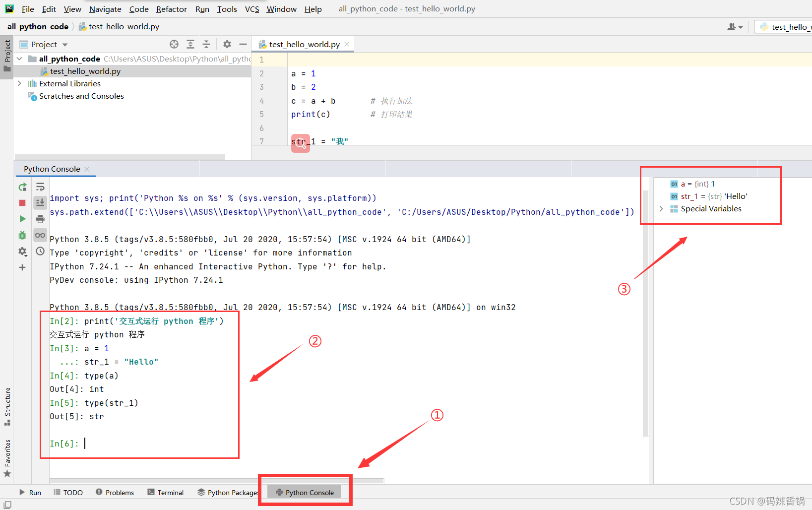Viewport: 812px width, 510px height.
Task: Click the all_python_code breadcrumb
Action: (38, 27)
